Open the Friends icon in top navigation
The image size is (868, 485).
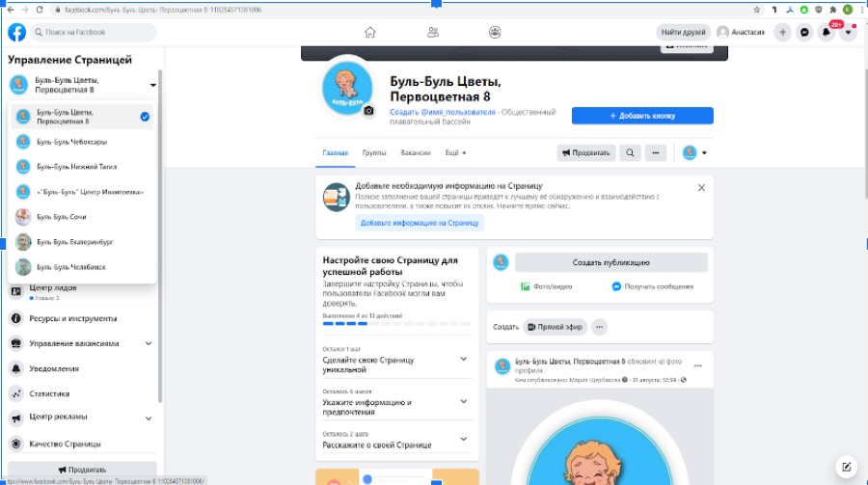[x=433, y=32]
